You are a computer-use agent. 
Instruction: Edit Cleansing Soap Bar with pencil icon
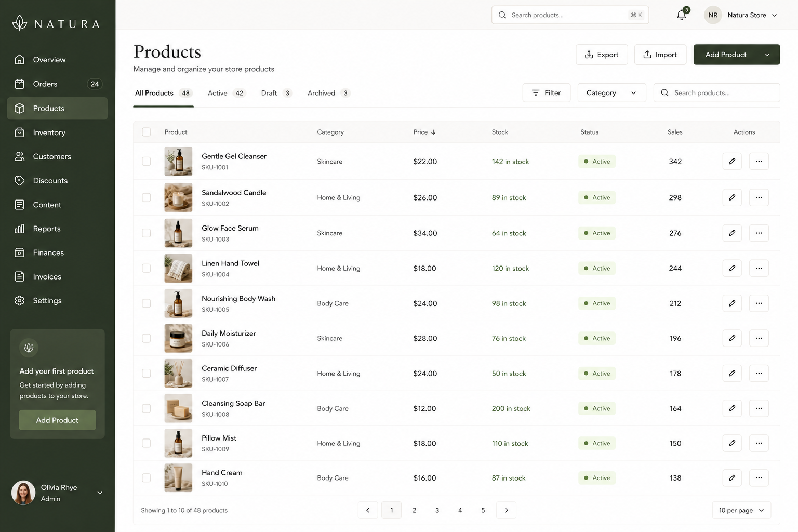pos(732,408)
